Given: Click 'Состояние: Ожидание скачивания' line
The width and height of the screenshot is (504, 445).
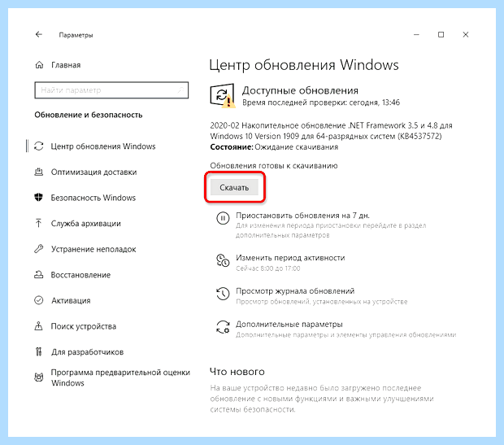Looking at the screenshot, I should click(274, 147).
